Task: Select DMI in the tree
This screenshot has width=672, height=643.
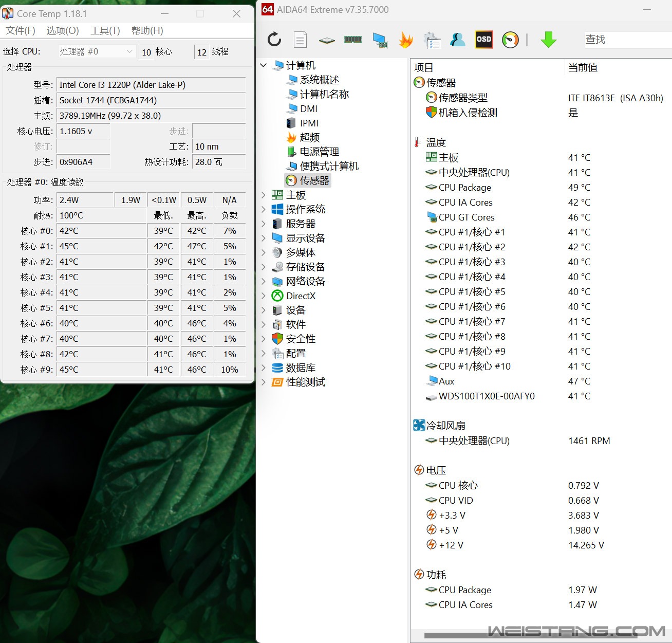Action: click(x=309, y=108)
